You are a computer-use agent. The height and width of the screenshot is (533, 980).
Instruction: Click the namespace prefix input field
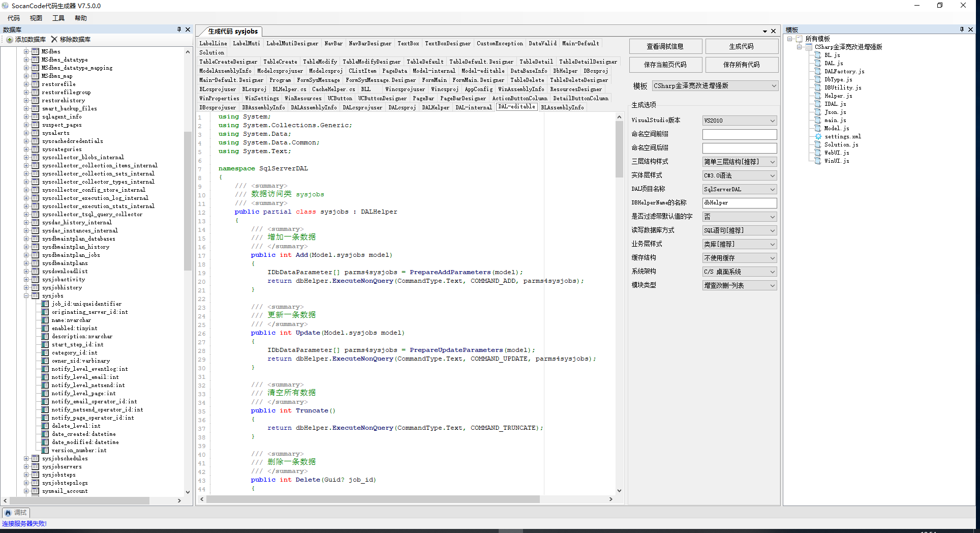[740, 134]
